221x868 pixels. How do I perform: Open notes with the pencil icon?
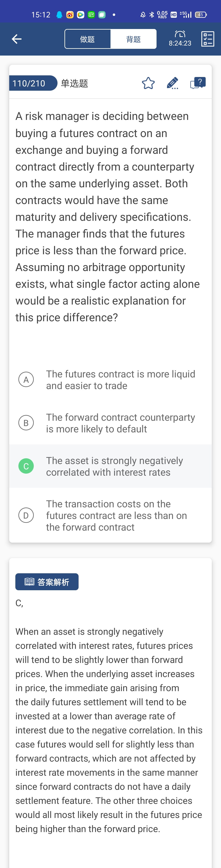pyautogui.click(x=173, y=83)
